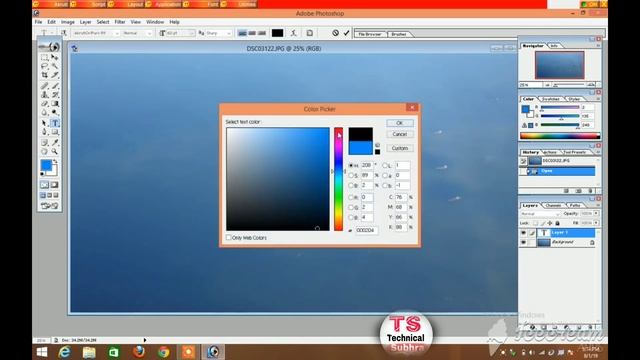The height and width of the screenshot is (360, 640).
Task: Open the Image menu
Action: (x=68, y=22)
